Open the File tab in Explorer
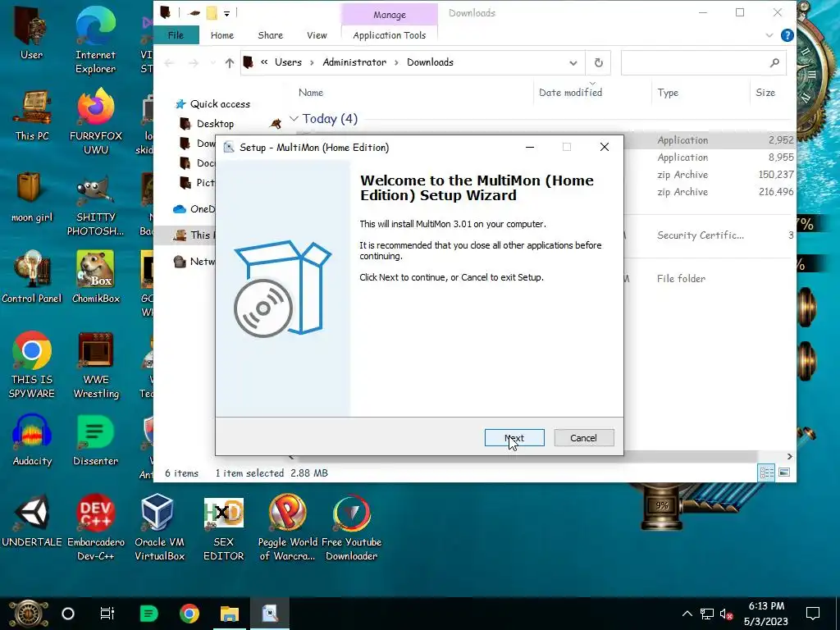The image size is (840, 630). pyautogui.click(x=176, y=34)
